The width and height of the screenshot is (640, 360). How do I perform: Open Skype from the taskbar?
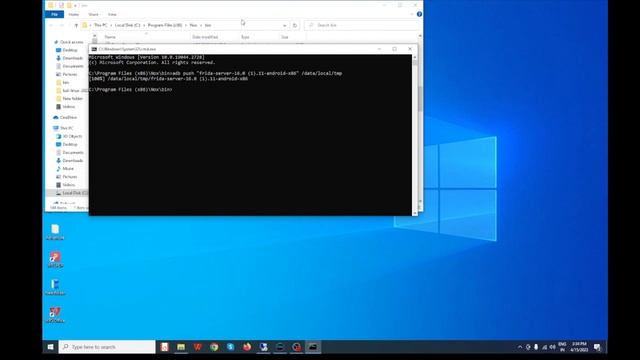pyautogui.click(x=231, y=347)
